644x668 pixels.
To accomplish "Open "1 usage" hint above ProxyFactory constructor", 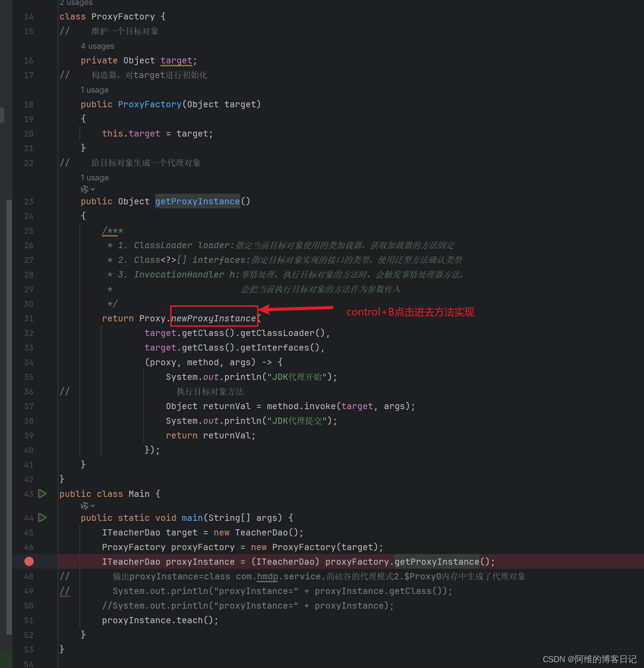I will click(x=94, y=90).
